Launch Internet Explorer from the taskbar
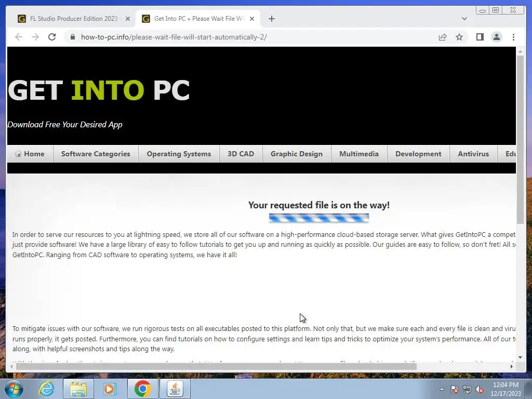This screenshot has width=532, height=399. click(x=46, y=389)
